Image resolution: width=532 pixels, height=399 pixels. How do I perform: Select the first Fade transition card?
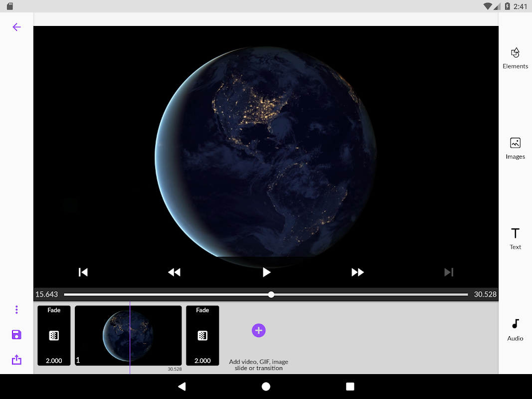(x=54, y=336)
